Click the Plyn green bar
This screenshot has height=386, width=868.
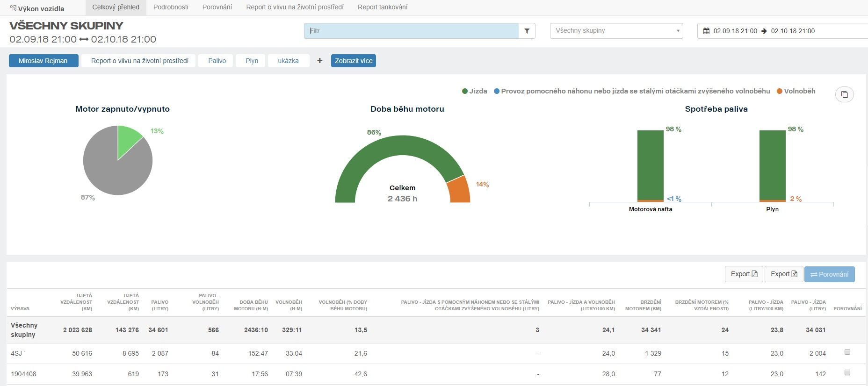tap(773, 165)
